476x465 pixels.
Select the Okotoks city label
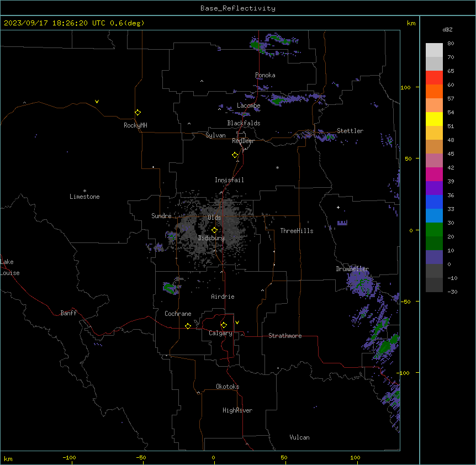point(228,387)
